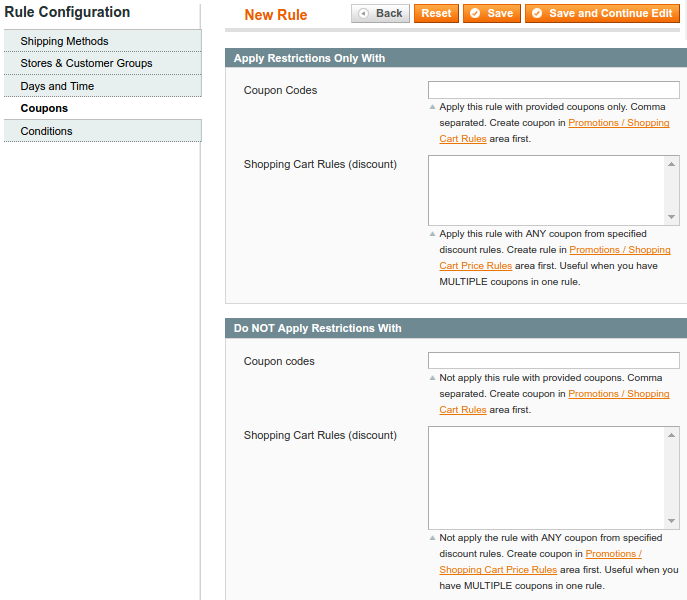Open Promotions link under Do NOT Apply Coupon codes
Image resolution: width=687 pixels, height=600 pixels.
[x=618, y=394]
